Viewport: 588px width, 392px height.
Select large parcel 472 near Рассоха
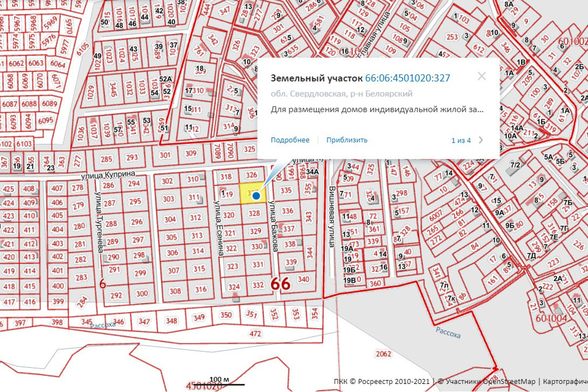coord(256,333)
